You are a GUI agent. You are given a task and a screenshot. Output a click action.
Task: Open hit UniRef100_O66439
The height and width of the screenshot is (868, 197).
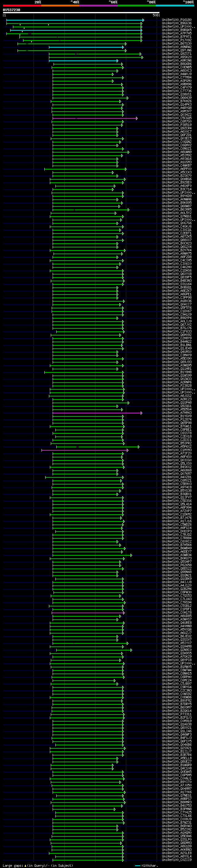pyautogui.click(x=176, y=98)
